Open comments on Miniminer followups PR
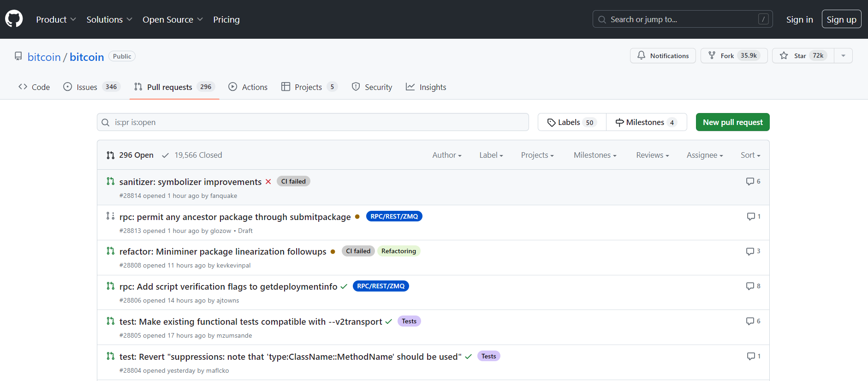Screen dimensions: 868x381 click(753, 251)
